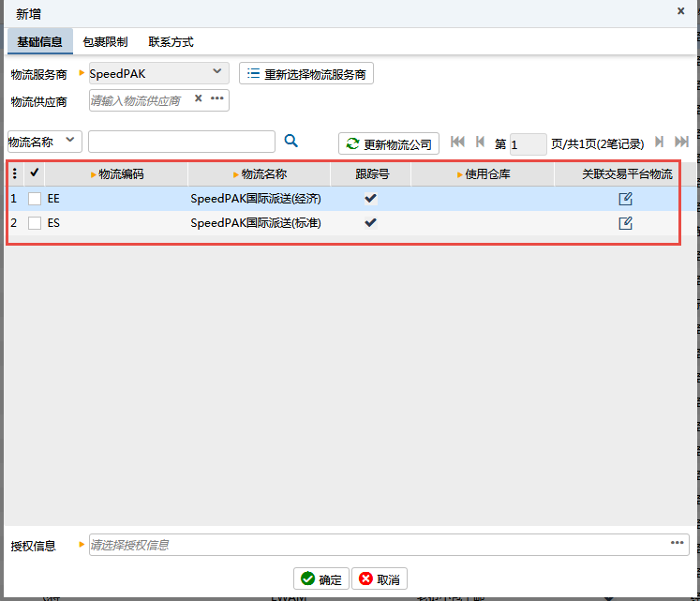Go to previous page of records

point(480,142)
